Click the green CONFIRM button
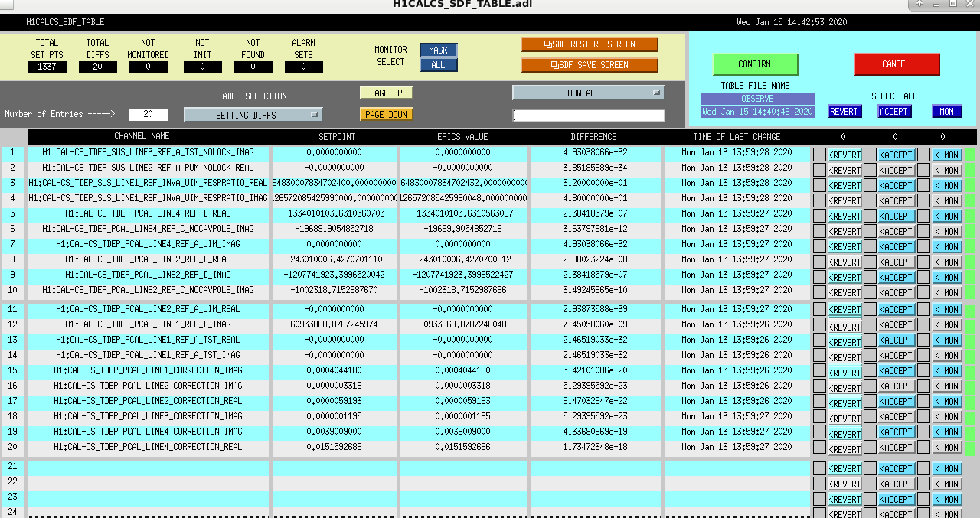 [x=755, y=64]
